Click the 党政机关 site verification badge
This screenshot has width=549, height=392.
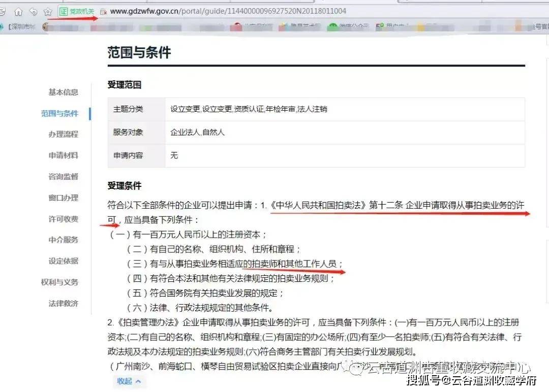click(77, 11)
